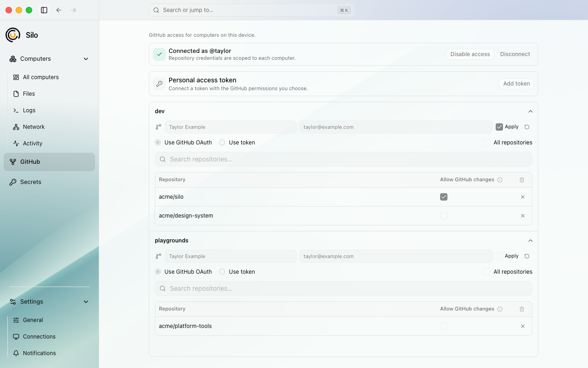Go forward with the right arrow
This screenshot has height=368, width=588.
[x=73, y=10]
